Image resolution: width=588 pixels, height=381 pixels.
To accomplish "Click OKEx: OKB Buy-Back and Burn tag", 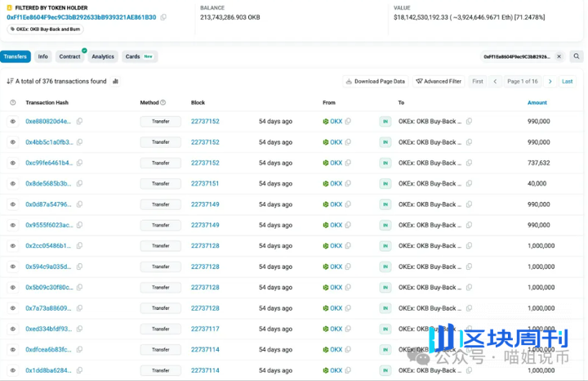I will tap(45, 29).
